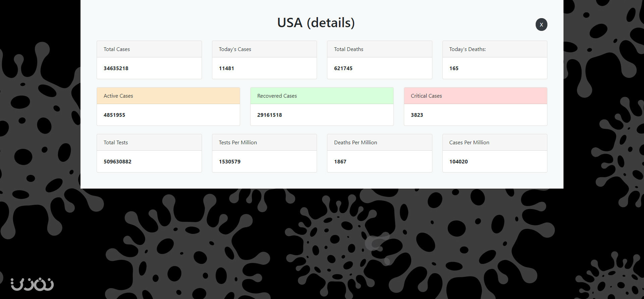Click the critical cases value 3823
The height and width of the screenshot is (299, 644).
[417, 115]
